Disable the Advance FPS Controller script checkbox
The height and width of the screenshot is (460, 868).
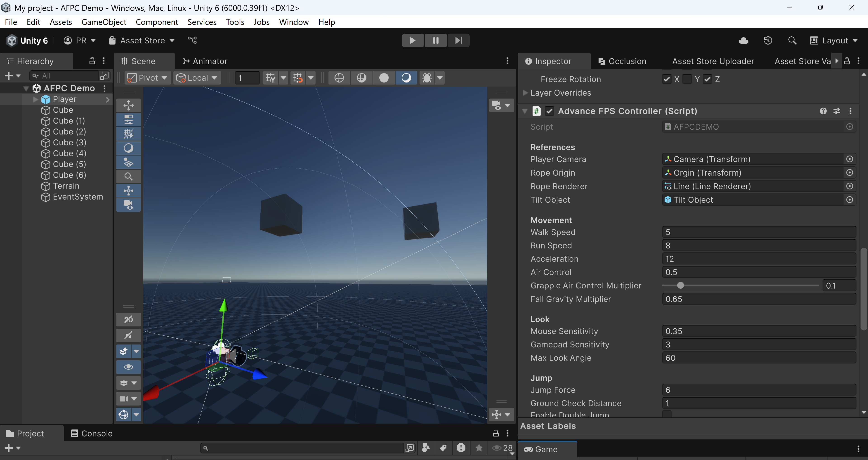pos(549,111)
